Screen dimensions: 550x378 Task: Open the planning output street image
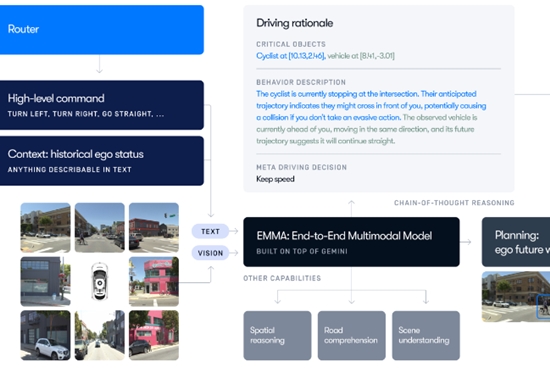click(516, 296)
